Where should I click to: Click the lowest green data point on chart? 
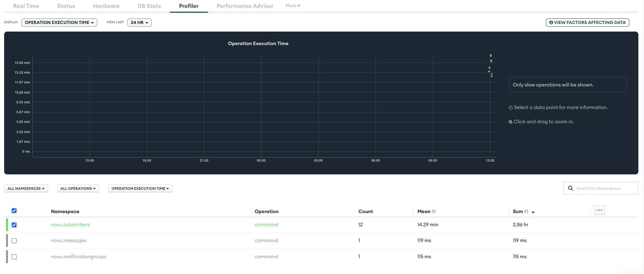(491, 76)
